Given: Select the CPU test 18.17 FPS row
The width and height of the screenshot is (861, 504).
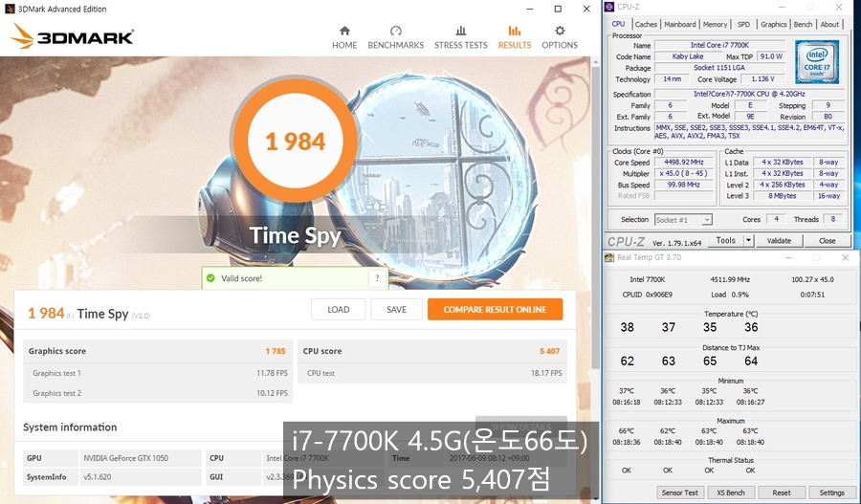Looking at the screenshot, I should (432, 373).
